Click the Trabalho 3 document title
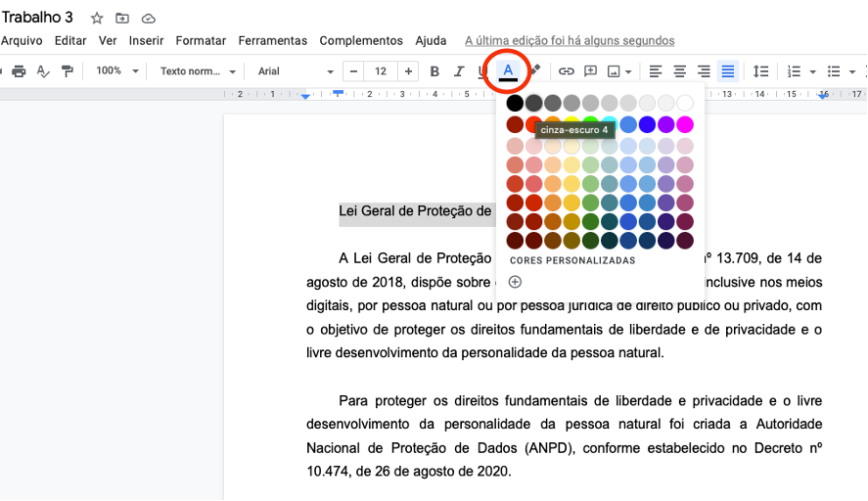 (37, 18)
